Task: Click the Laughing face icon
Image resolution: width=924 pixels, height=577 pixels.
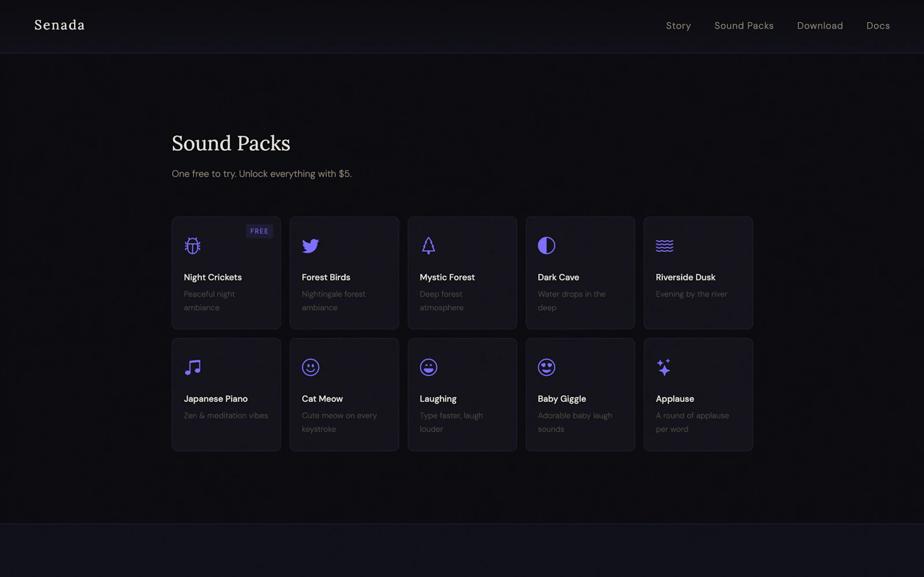Action: 429,367
